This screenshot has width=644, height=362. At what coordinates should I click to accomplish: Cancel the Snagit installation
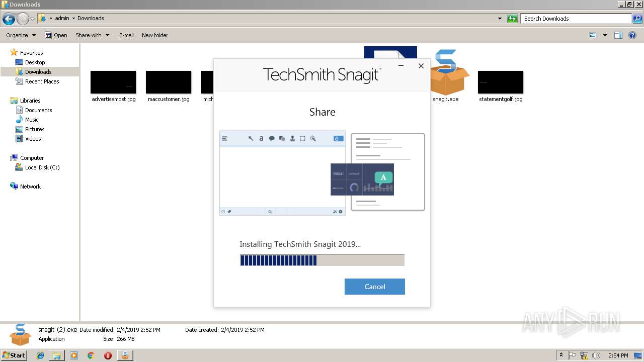(x=374, y=287)
